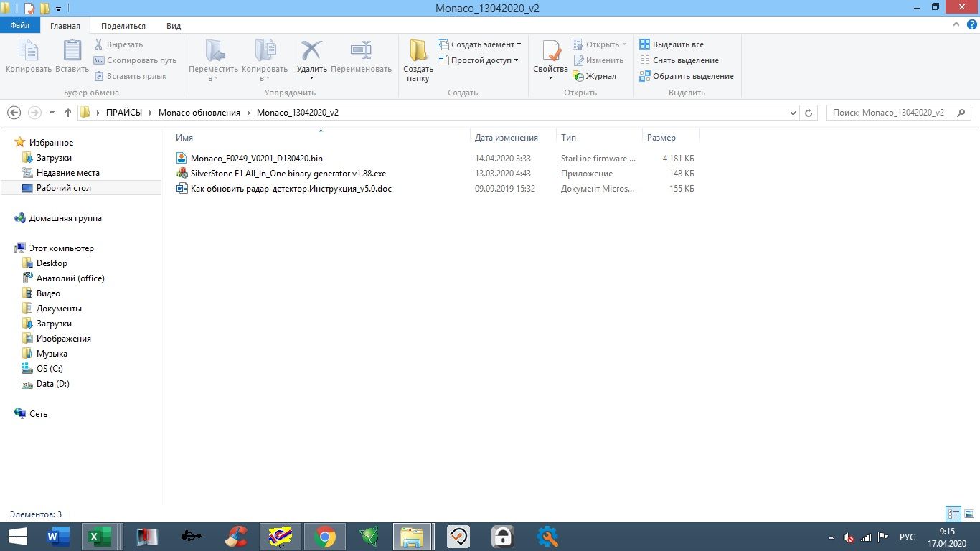Open Excel from the taskbar

[x=100, y=537]
